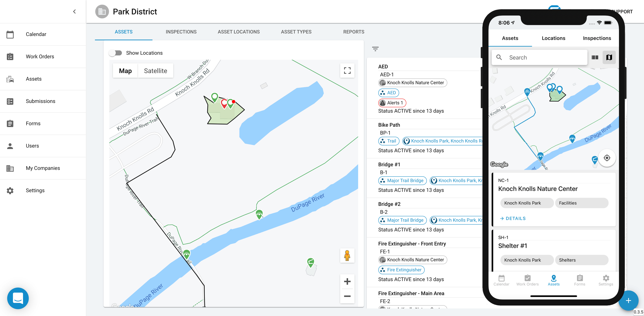Open Fire Extinguisher - Main Area entry
The image size is (644, 316).
[411, 293]
